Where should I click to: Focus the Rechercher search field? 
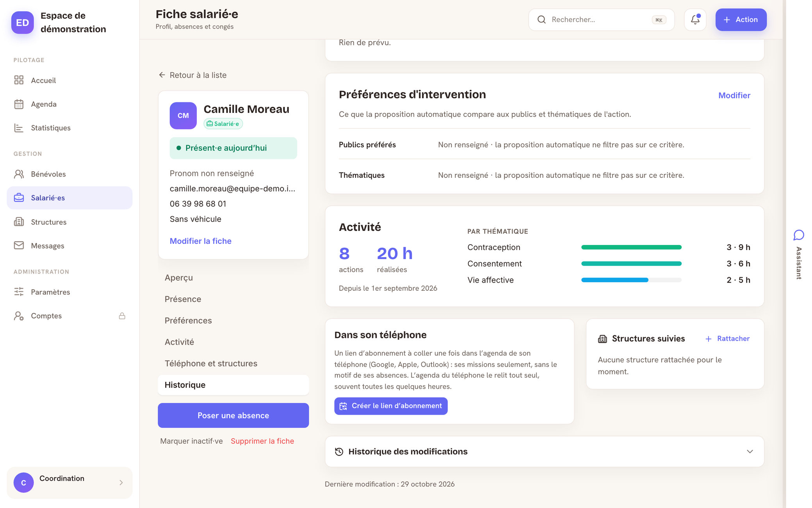pyautogui.click(x=601, y=20)
